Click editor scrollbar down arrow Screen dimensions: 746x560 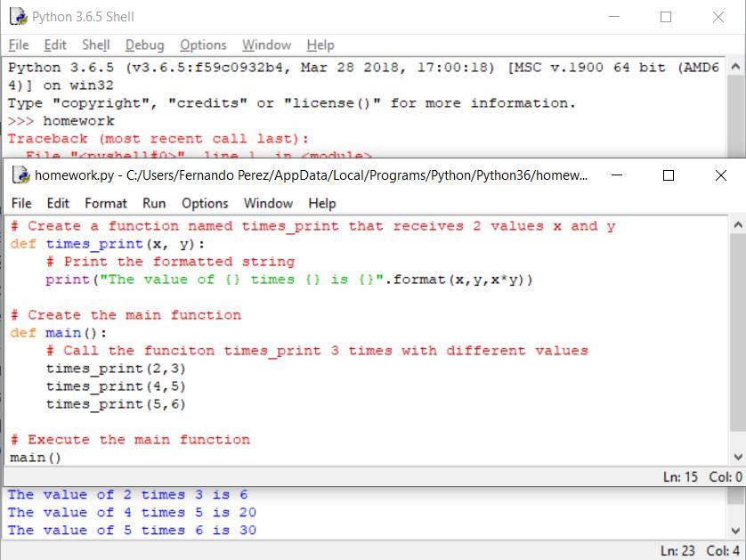coord(737,457)
